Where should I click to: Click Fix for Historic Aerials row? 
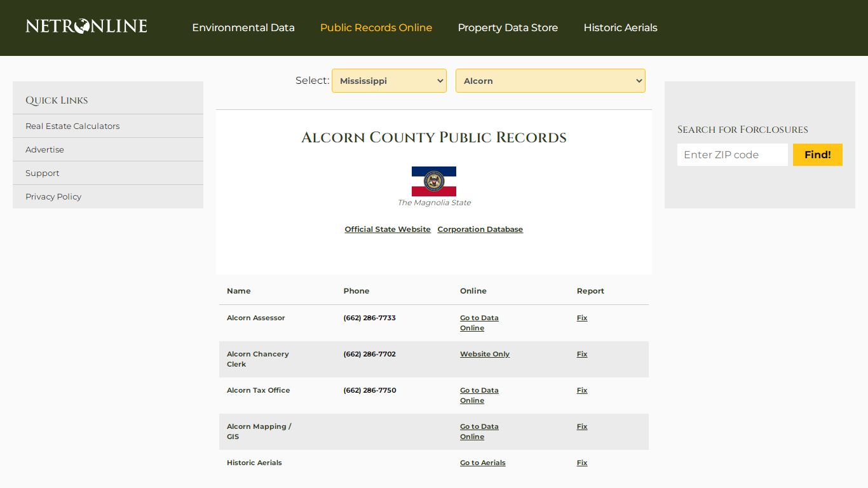point(582,463)
